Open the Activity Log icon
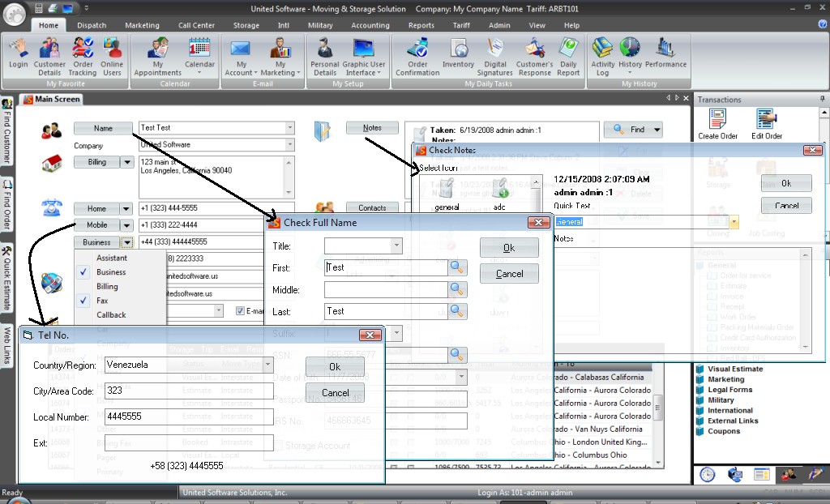 pos(603,57)
